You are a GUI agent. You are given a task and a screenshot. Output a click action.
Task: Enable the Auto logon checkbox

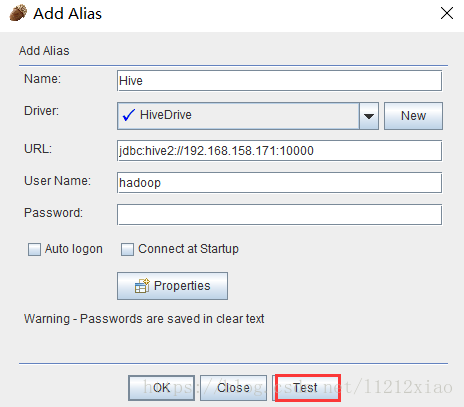pos(34,249)
